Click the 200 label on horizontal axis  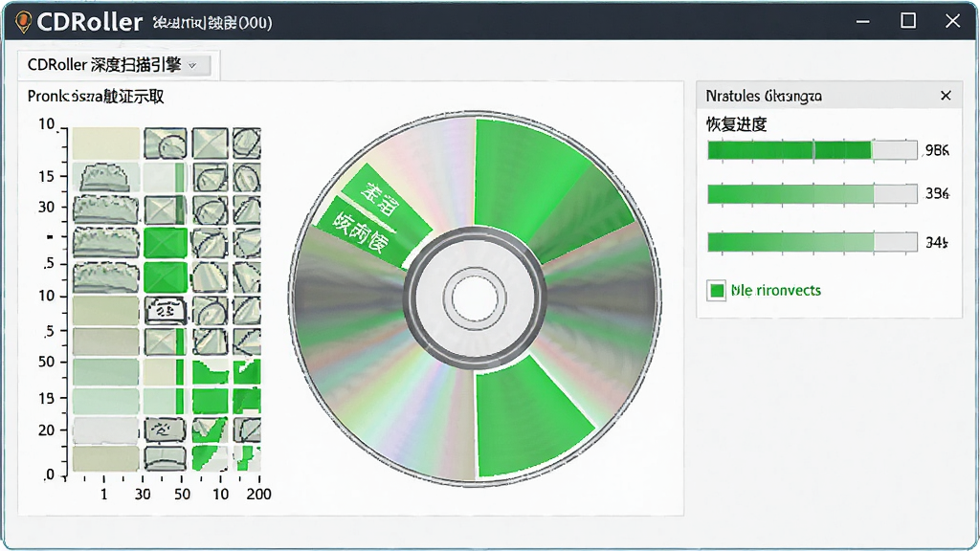[x=258, y=495]
